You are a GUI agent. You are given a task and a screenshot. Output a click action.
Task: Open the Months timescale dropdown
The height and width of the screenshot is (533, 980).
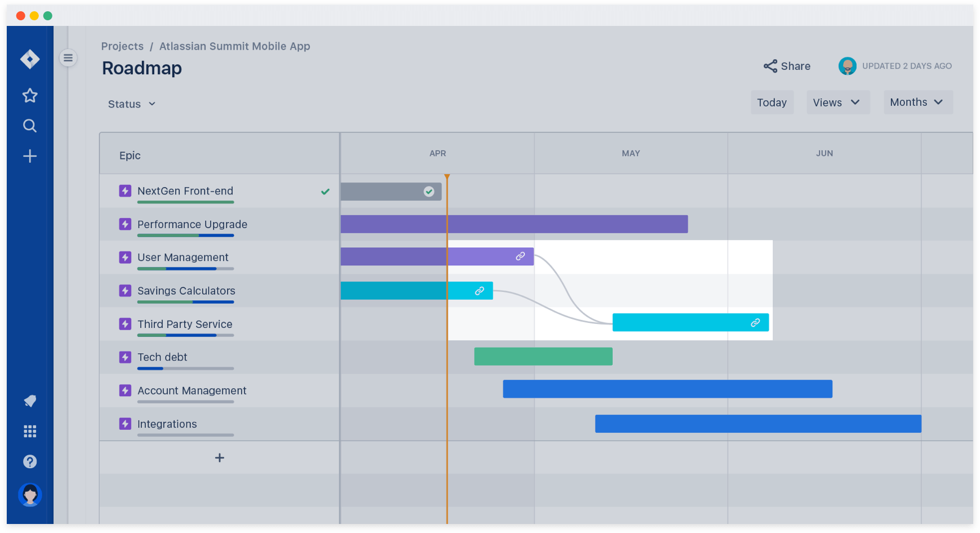tap(917, 102)
